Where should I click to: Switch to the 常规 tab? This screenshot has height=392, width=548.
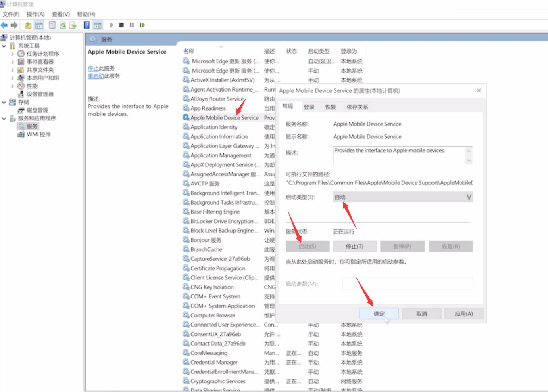tap(288, 106)
